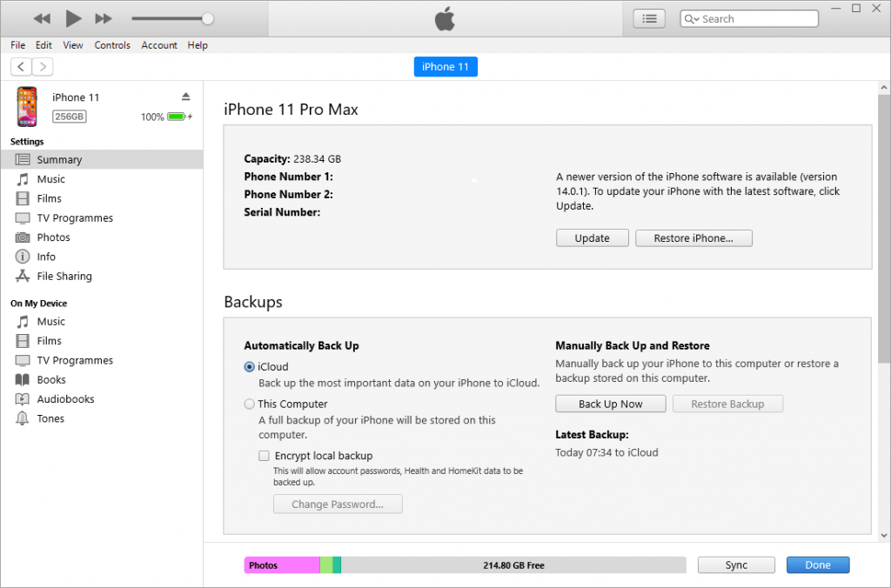891x588 pixels.
Task: Click the Tones bell icon
Action: (x=22, y=418)
